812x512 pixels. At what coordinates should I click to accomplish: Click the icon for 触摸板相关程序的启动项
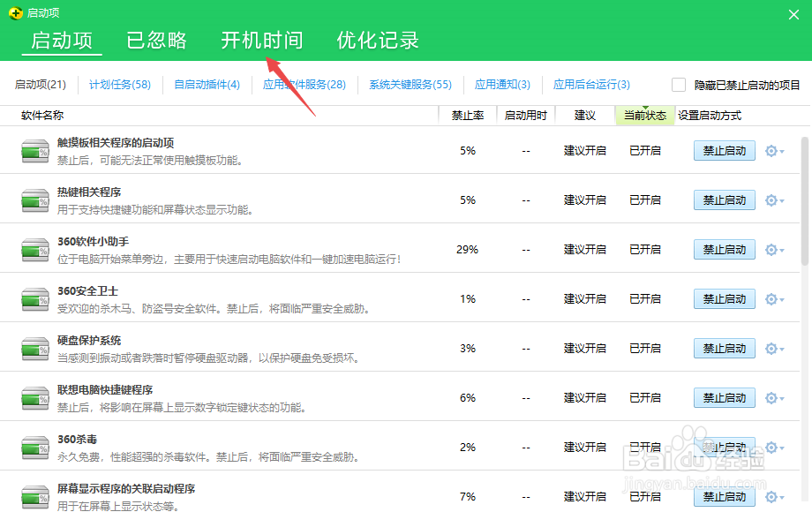pyautogui.click(x=35, y=151)
